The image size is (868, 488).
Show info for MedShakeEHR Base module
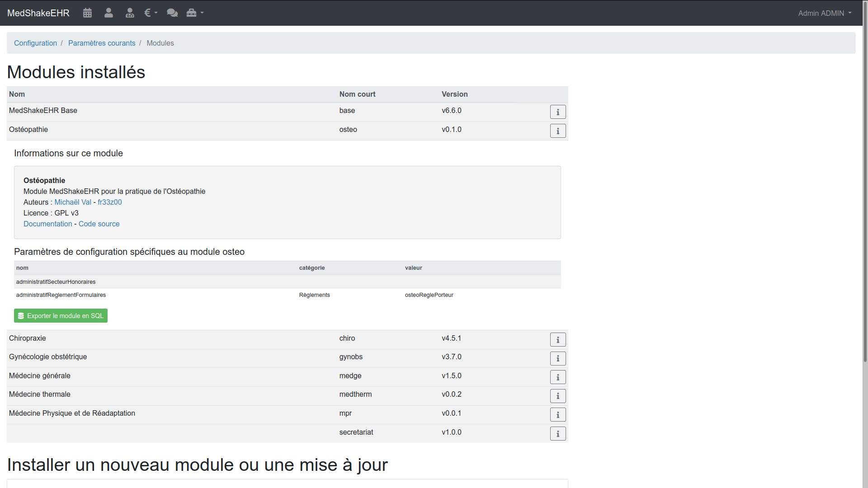[558, 112]
